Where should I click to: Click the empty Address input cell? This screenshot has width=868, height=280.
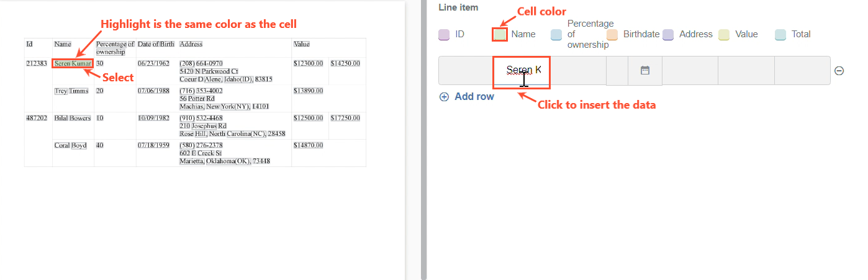(x=690, y=71)
